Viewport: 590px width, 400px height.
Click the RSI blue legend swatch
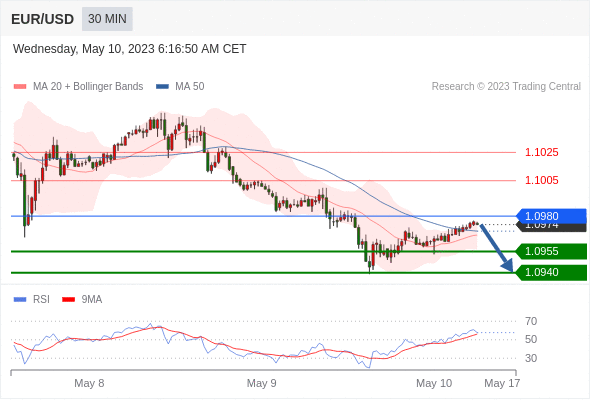[x=20, y=300]
